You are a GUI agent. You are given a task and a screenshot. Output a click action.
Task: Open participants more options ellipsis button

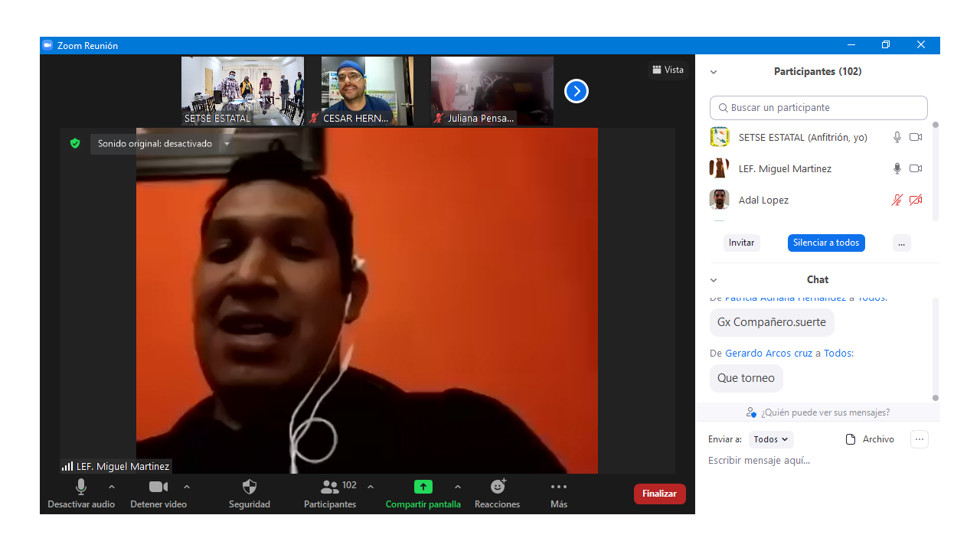[902, 243]
